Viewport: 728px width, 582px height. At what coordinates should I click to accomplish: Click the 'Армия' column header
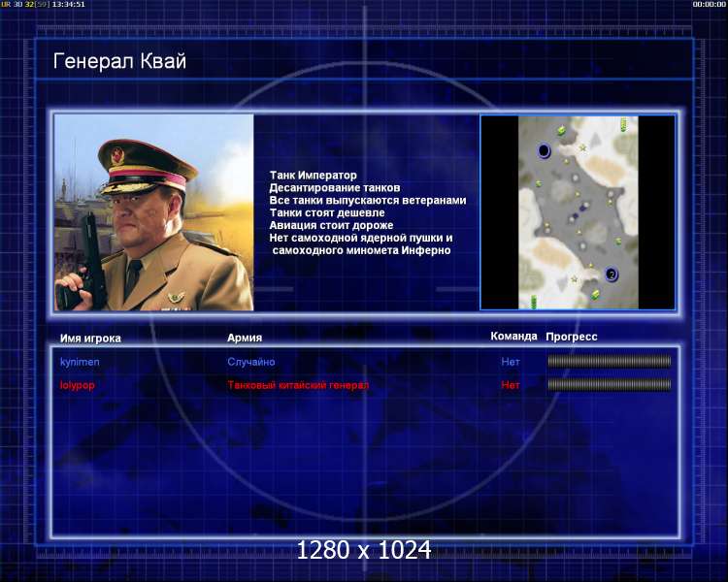[x=245, y=338]
